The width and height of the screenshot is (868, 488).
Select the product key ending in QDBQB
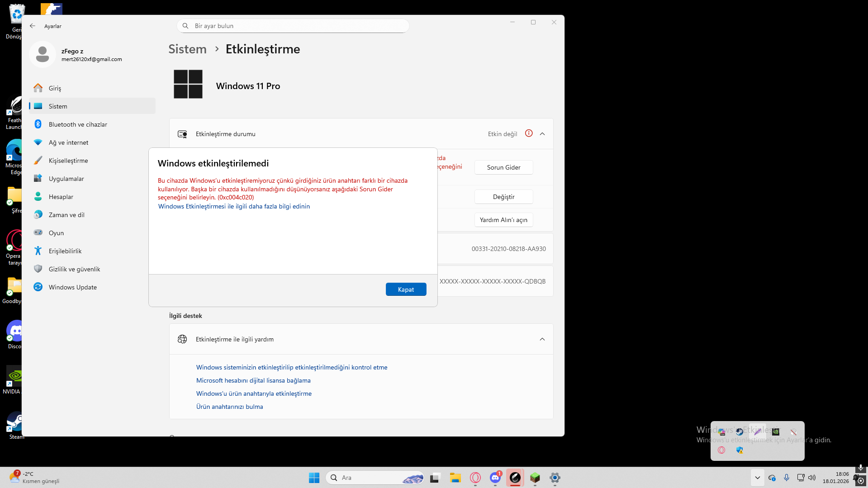click(x=493, y=281)
